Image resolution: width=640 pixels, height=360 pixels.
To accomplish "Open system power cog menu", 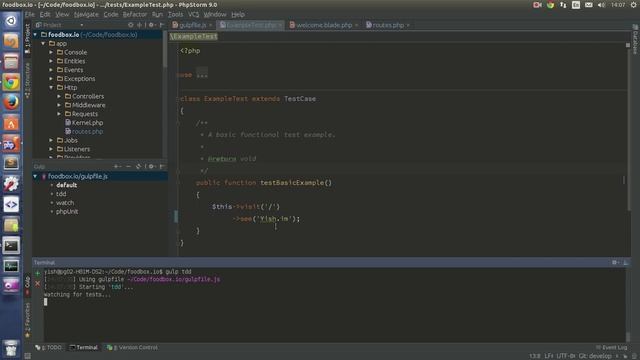I will (x=634, y=5).
